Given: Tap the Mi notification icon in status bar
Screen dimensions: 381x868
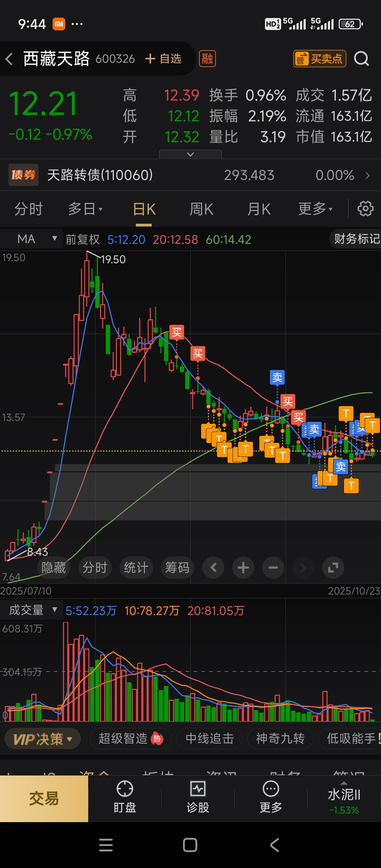Looking at the screenshot, I should [x=59, y=24].
